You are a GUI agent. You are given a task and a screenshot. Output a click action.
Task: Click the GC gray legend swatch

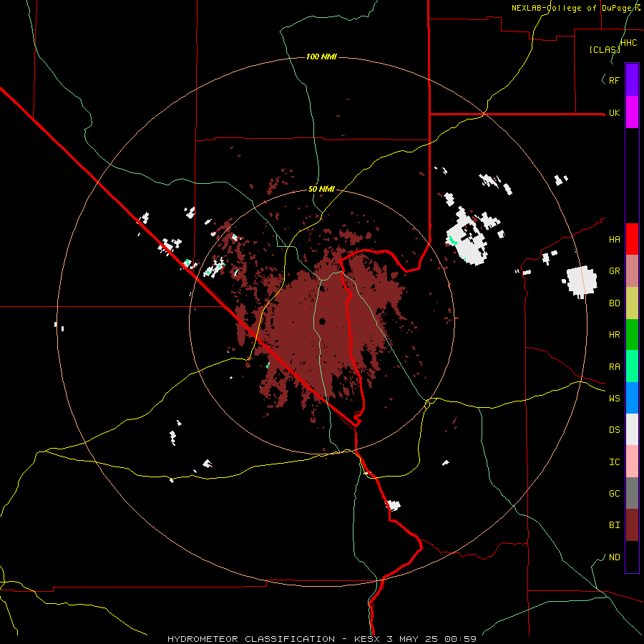[632, 493]
